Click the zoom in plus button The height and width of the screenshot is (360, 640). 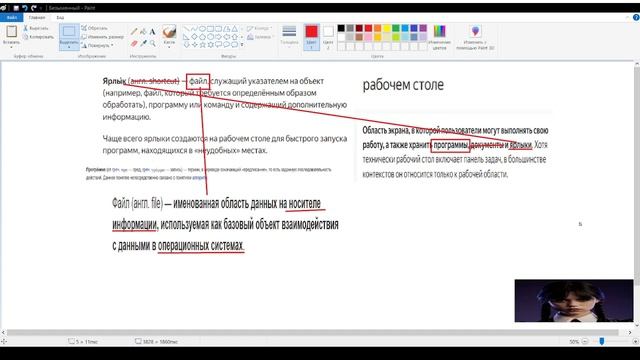click(x=635, y=341)
